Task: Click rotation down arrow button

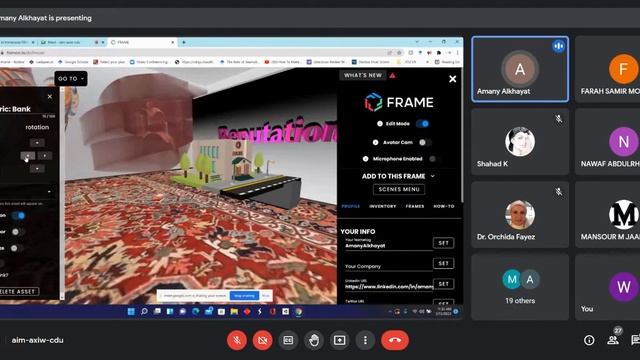Action: point(37,169)
